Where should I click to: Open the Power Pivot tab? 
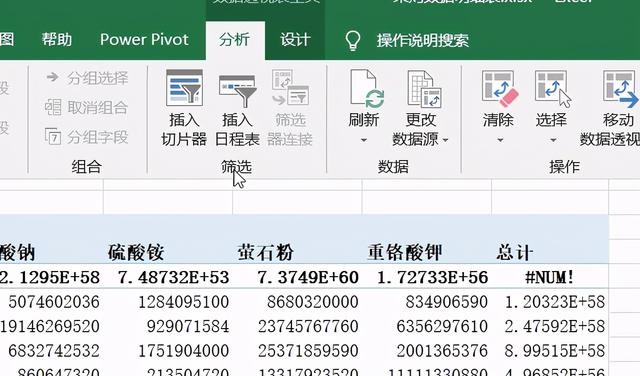tap(144, 40)
